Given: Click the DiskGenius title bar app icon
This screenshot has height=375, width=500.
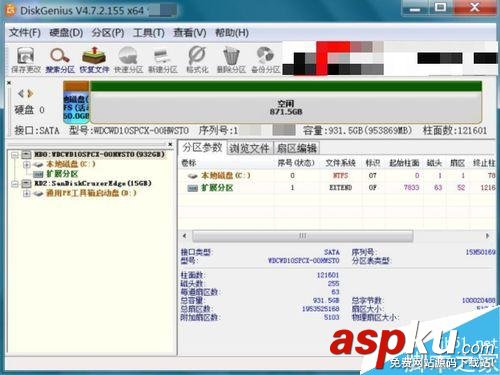Looking at the screenshot, I should coord(10,10).
